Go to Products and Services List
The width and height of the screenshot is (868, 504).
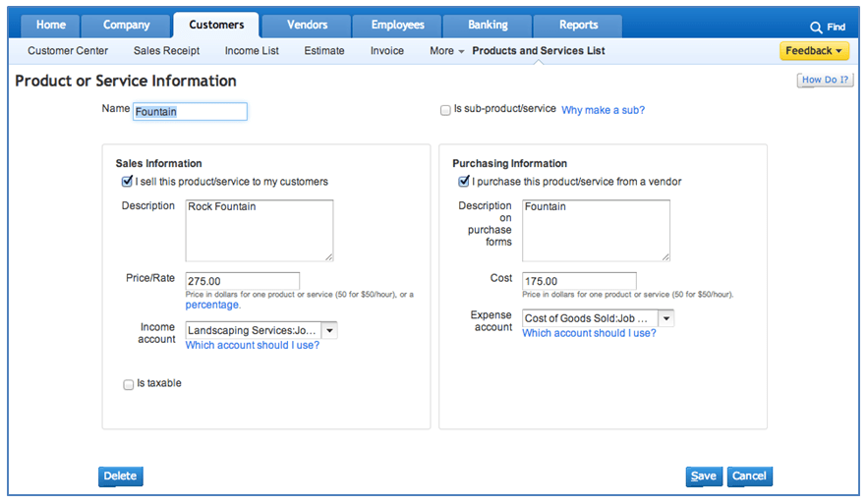tap(538, 51)
